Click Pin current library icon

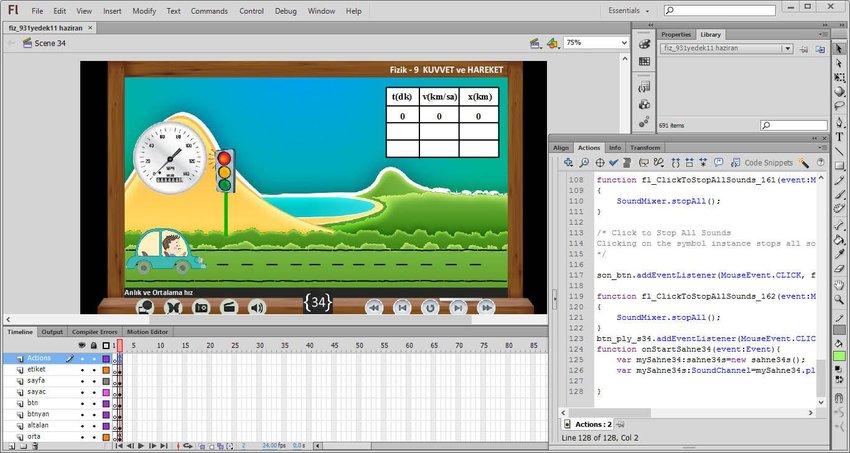804,49
